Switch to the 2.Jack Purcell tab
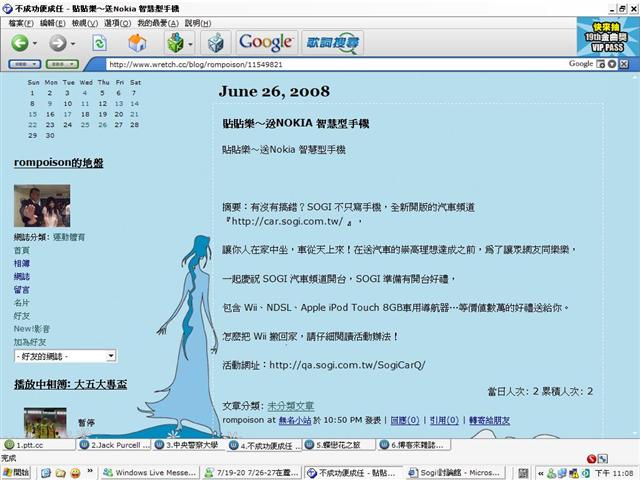This screenshot has height=480, width=640. [115, 445]
